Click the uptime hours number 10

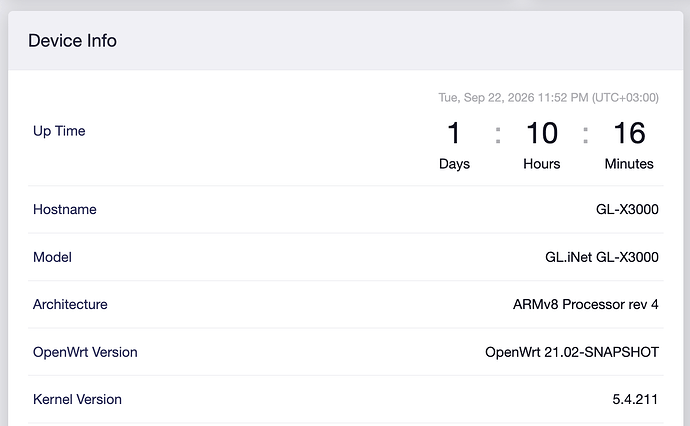542,133
